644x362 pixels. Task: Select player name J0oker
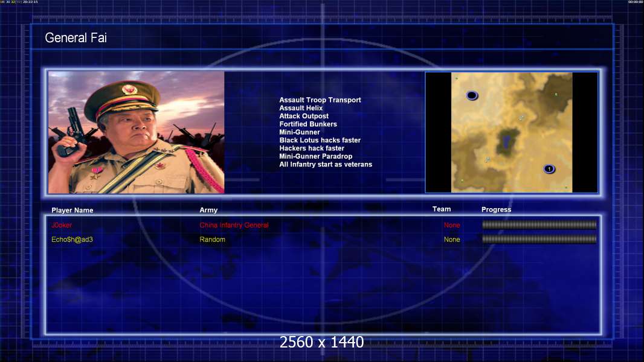(62, 225)
